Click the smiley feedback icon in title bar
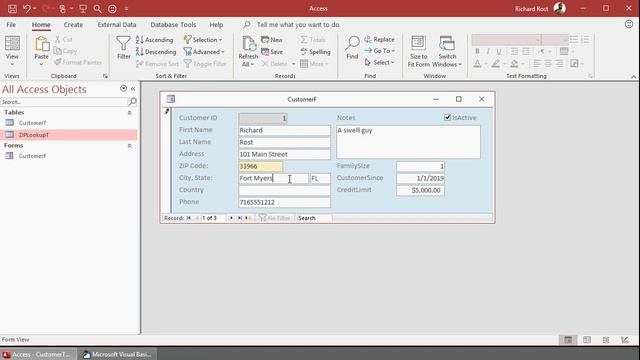Viewport: 640px width, 360px height. point(112,8)
